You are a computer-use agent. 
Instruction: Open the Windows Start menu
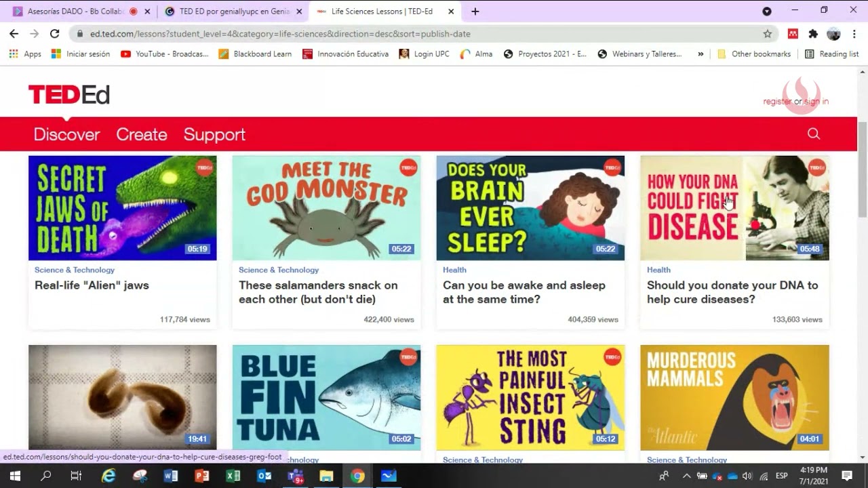tap(15, 476)
